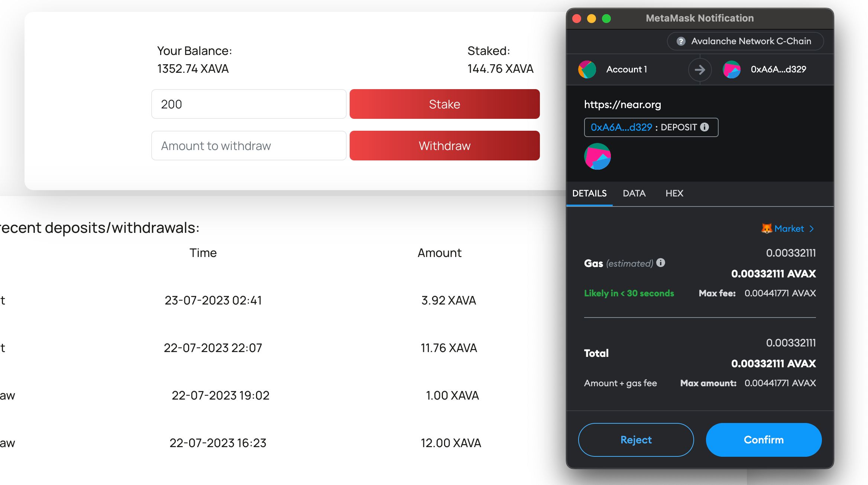Reject the MetaMask transaction
Viewport: 868px width, 485px height.
[636, 440]
